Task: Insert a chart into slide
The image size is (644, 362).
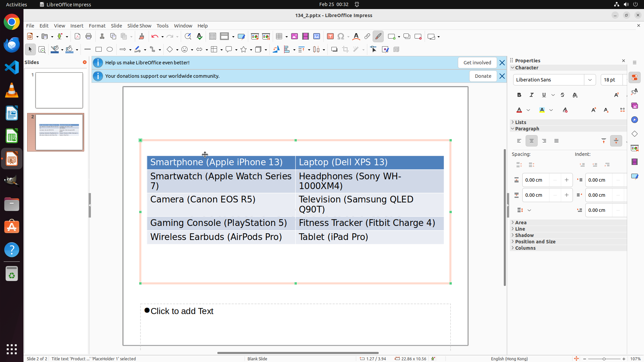Action: pyautogui.click(x=317, y=37)
